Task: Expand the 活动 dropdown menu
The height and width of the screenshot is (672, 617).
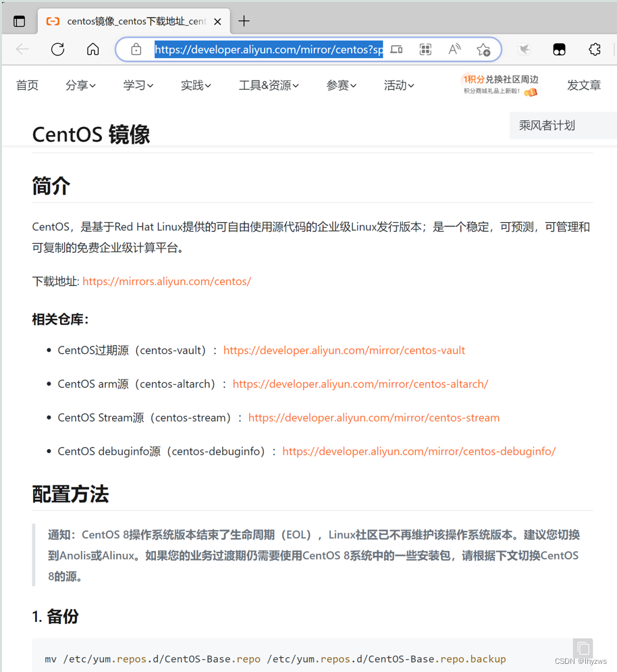Action: [x=399, y=85]
